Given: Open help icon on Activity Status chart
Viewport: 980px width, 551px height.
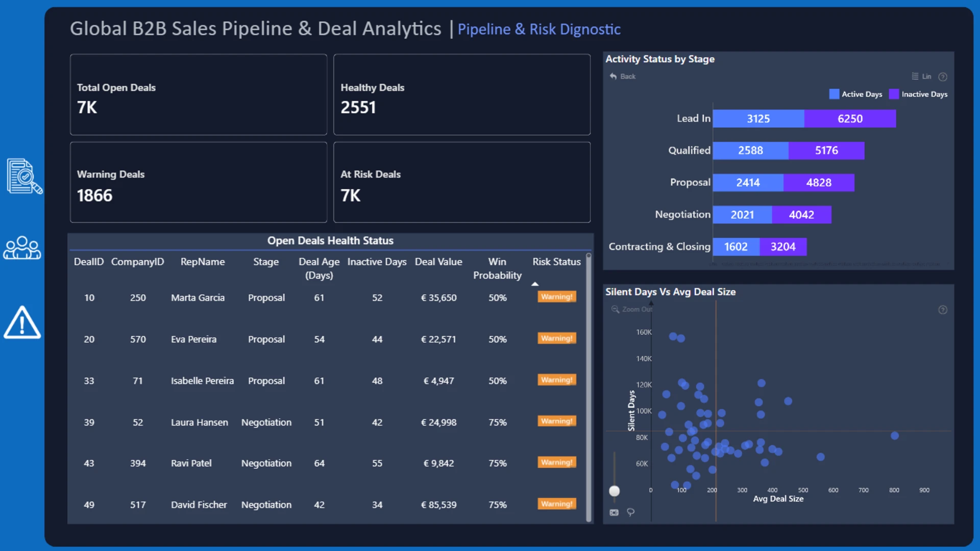Looking at the screenshot, I should [943, 77].
